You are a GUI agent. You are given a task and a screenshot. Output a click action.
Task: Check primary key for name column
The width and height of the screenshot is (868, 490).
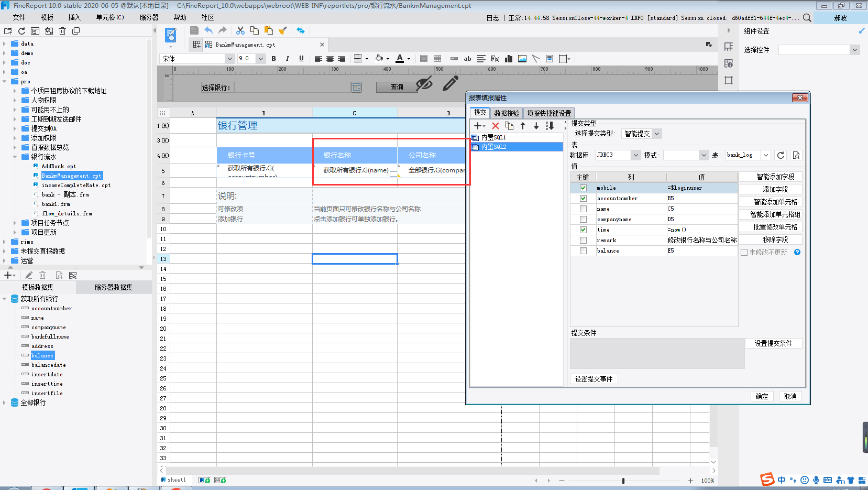583,209
